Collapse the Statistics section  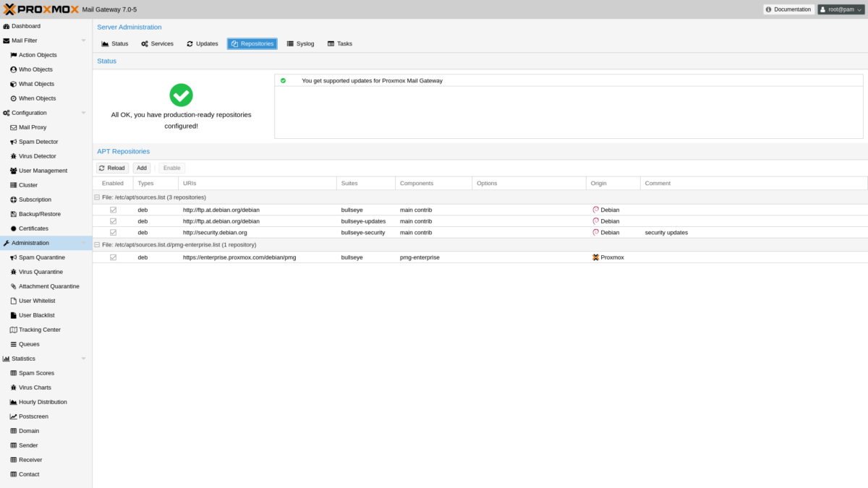point(83,359)
